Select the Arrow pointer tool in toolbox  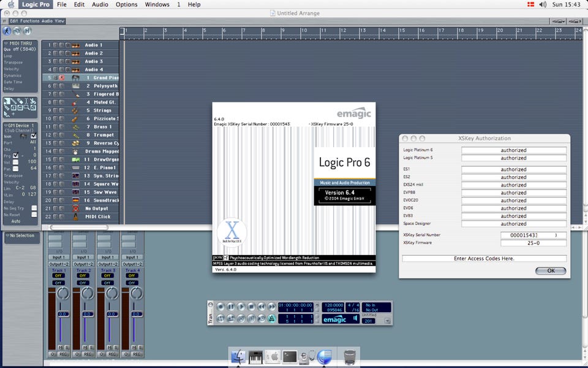click(7, 101)
